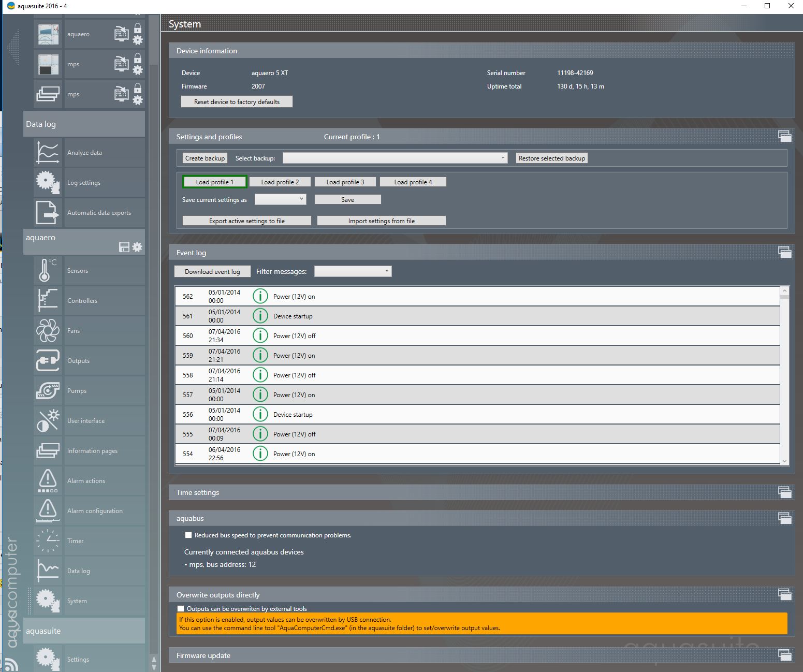
Task: Open the Select backup dropdown
Action: 395,158
